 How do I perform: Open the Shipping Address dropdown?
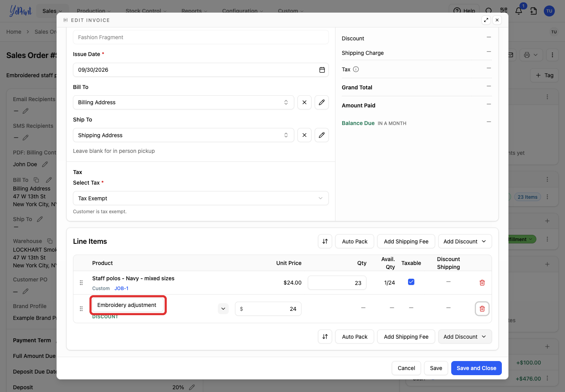point(184,135)
